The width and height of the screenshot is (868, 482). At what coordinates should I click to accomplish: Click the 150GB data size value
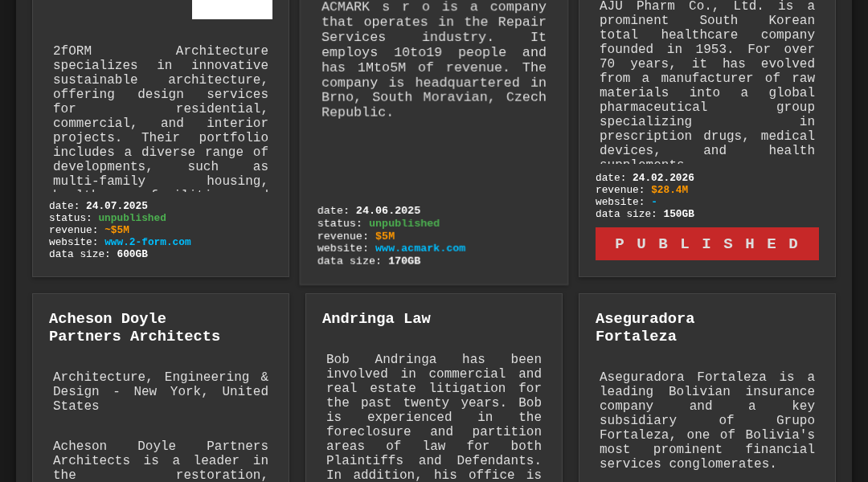click(x=678, y=214)
